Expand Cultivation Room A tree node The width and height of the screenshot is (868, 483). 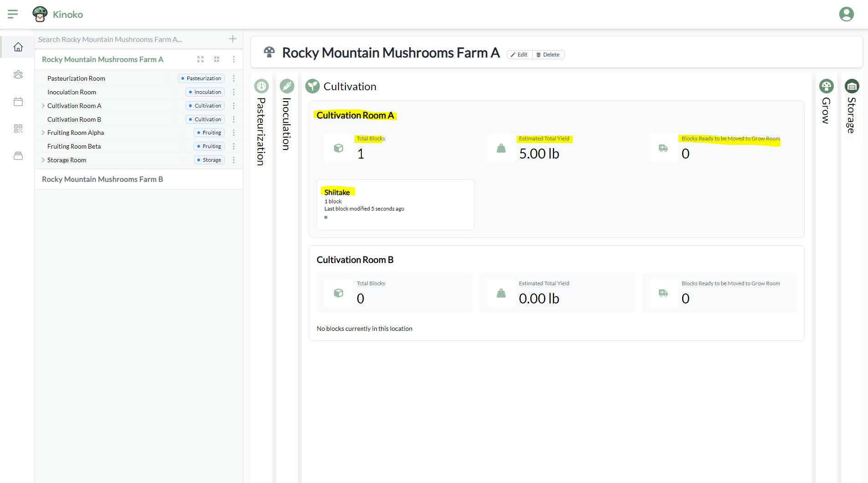(x=43, y=106)
